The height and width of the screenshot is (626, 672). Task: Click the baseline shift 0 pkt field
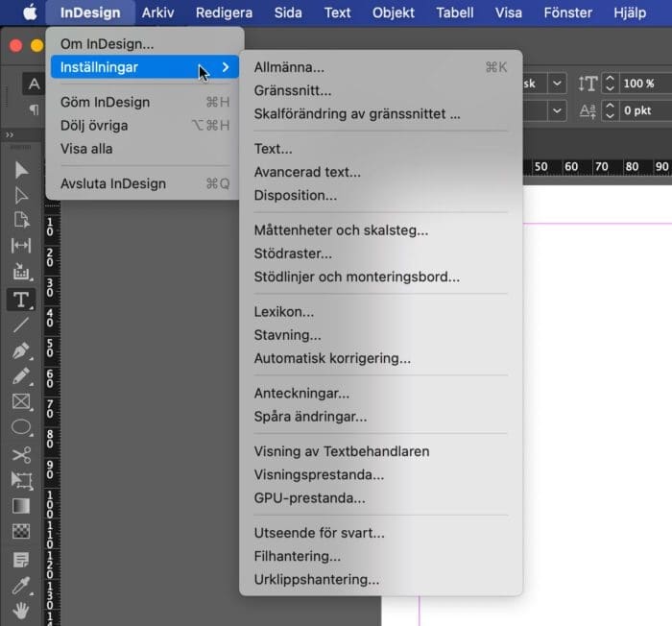(x=646, y=110)
